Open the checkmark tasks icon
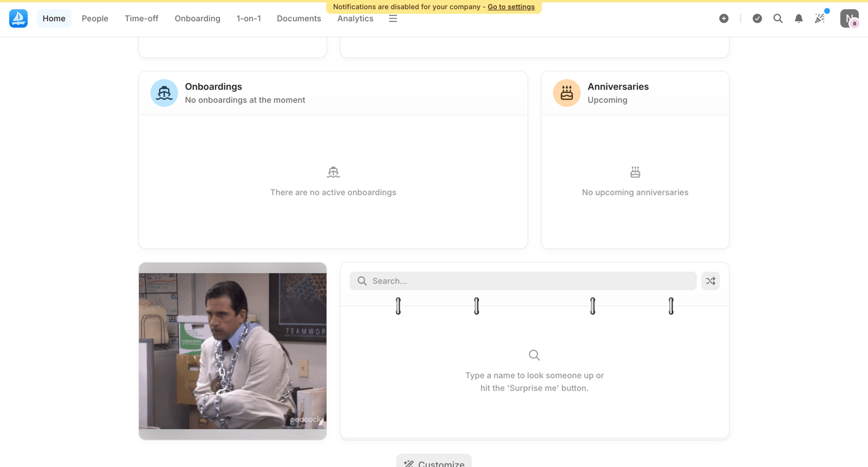This screenshot has height=467, width=868. (757, 18)
